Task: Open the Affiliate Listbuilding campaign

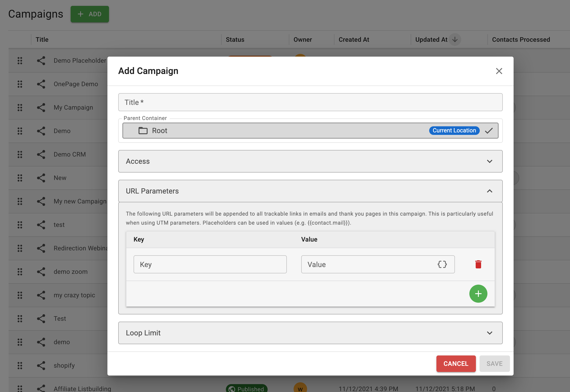Action: (82, 389)
